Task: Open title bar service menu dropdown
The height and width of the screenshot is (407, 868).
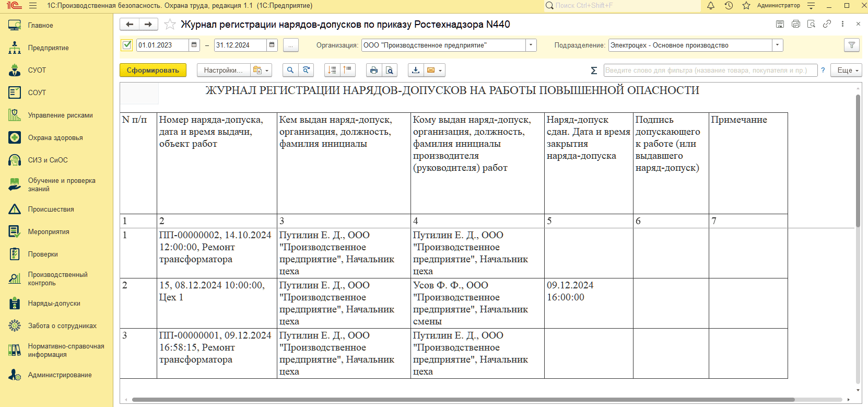Action: coord(811,6)
